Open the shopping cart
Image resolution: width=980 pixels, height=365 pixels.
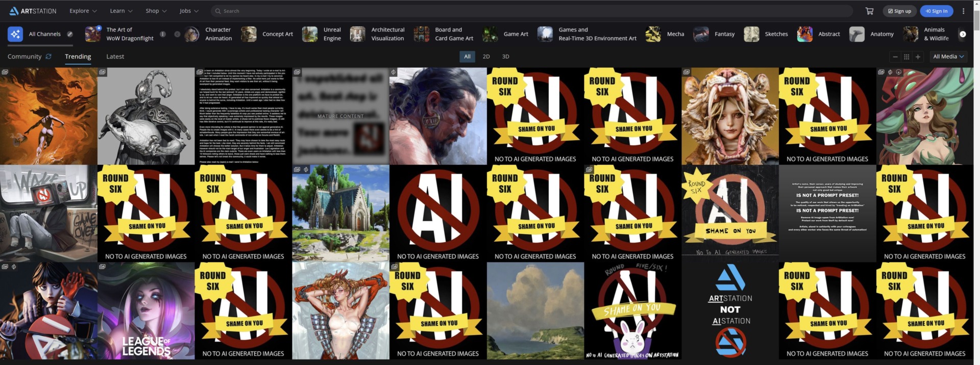point(869,11)
